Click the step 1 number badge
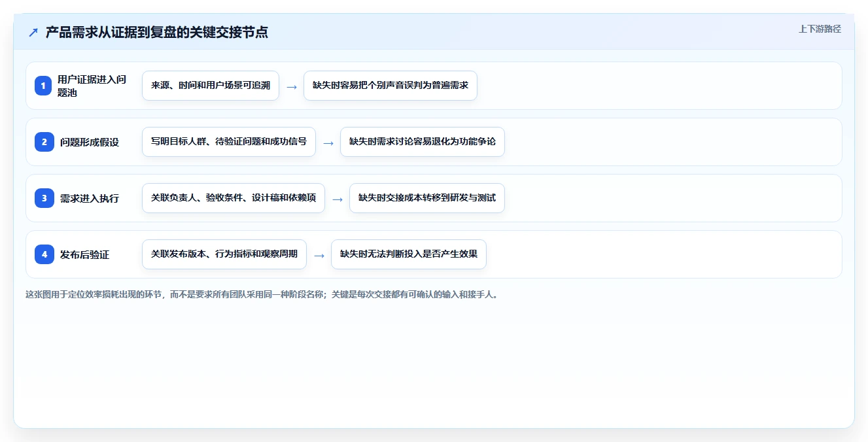The image size is (868, 442). click(x=44, y=86)
